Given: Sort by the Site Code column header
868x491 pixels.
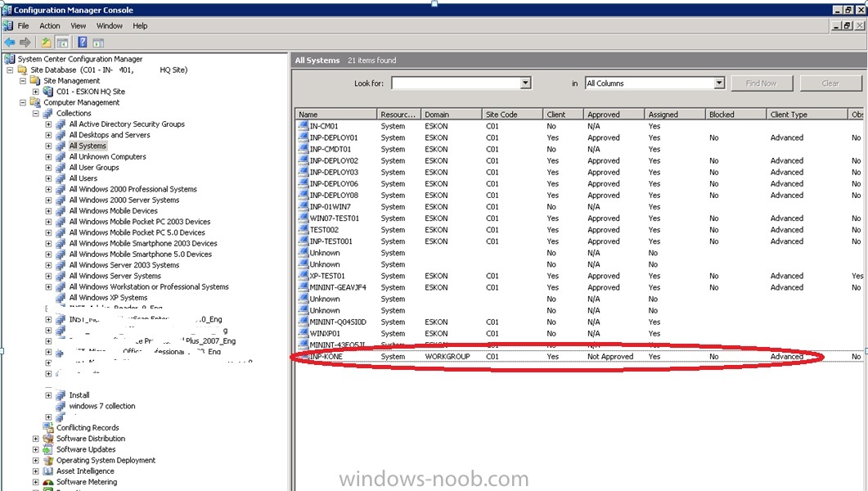Looking at the screenshot, I should pos(512,114).
